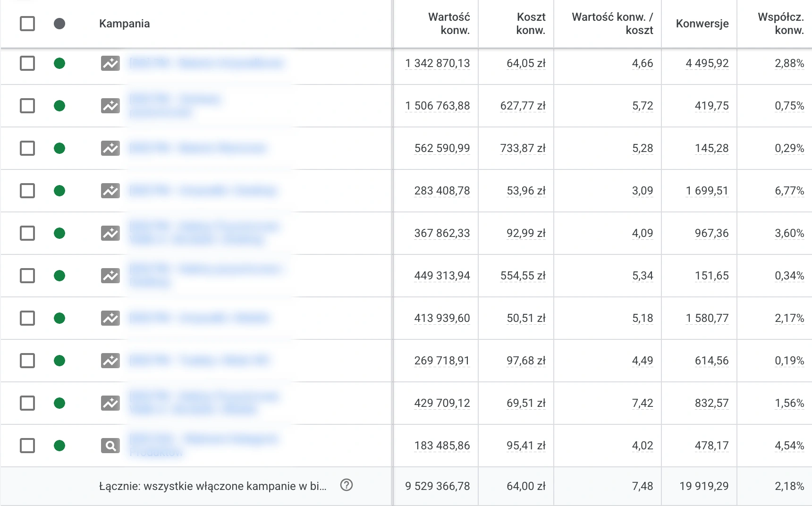Open status menu of the 183 485,86 row
The height and width of the screenshot is (506, 812).
[59, 446]
